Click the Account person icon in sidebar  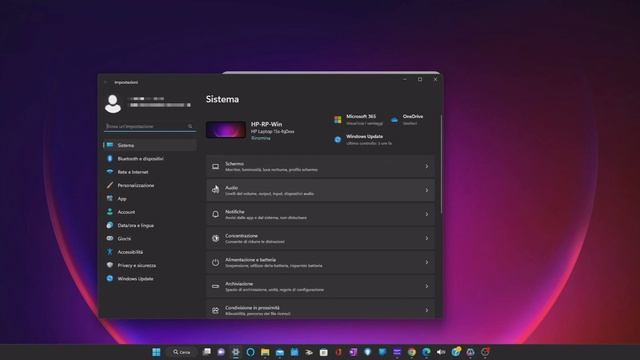point(110,212)
